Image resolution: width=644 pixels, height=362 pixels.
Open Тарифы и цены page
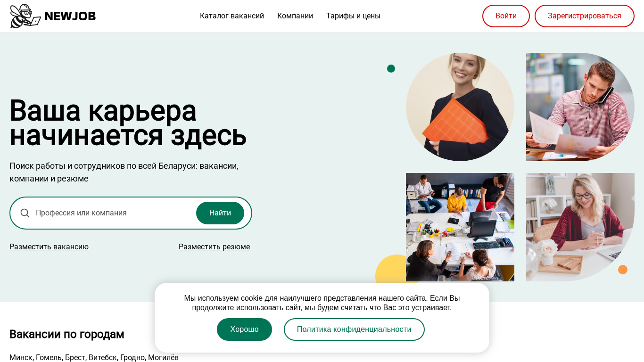tap(353, 16)
